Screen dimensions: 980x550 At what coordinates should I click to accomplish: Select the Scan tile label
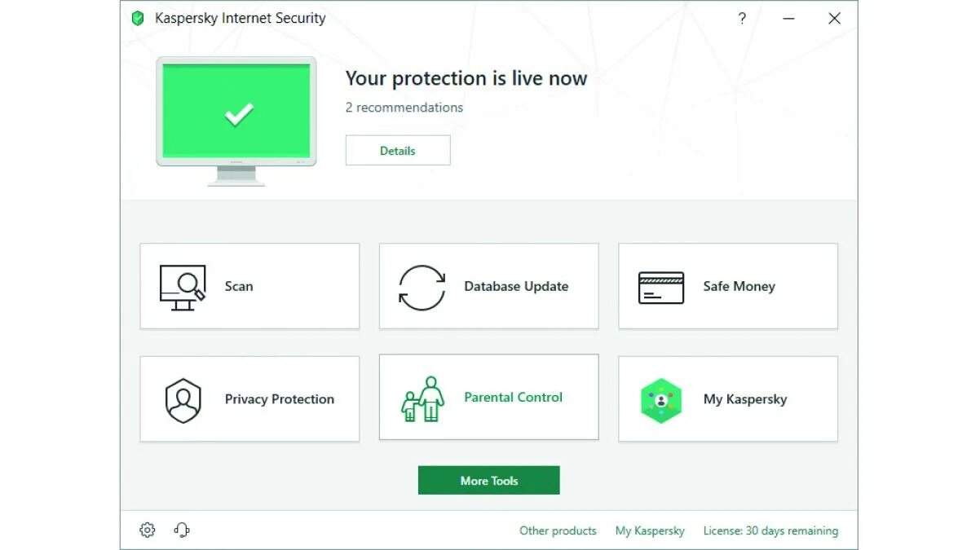click(239, 287)
